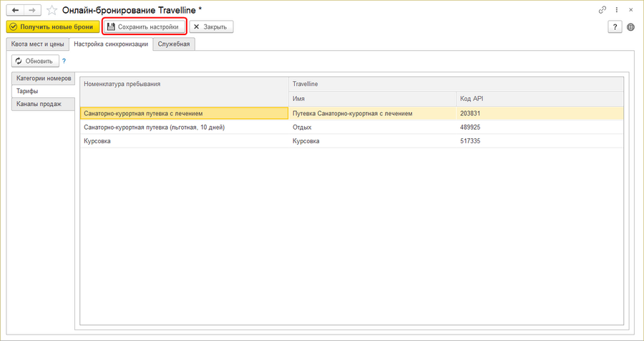Viewport: 644px width, 341px height.
Task: Click the back navigation arrow
Action: [15, 10]
